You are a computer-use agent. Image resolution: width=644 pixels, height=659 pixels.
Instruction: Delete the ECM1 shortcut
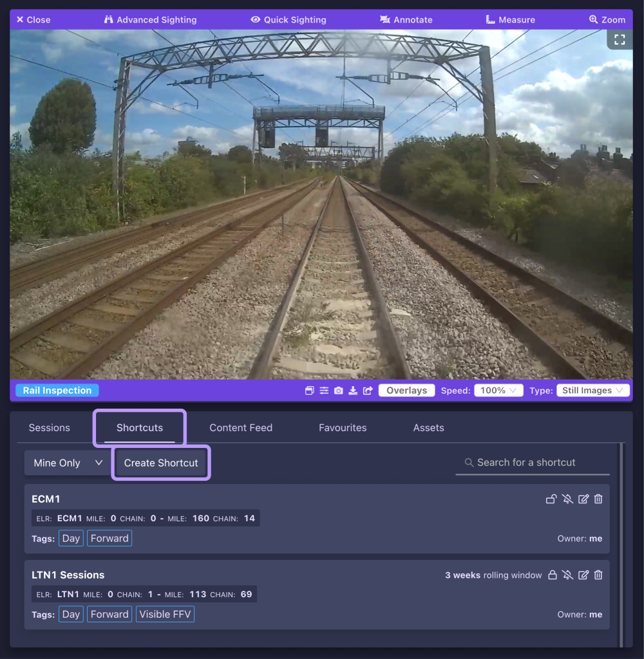[x=598, y=499]
